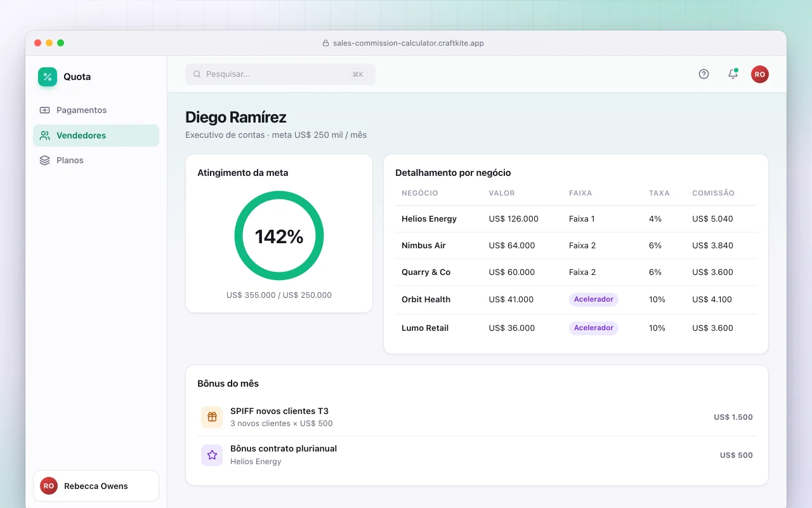
Task: Click the US$ 1.500 bonus amount
Action: (x=733, y=417)
